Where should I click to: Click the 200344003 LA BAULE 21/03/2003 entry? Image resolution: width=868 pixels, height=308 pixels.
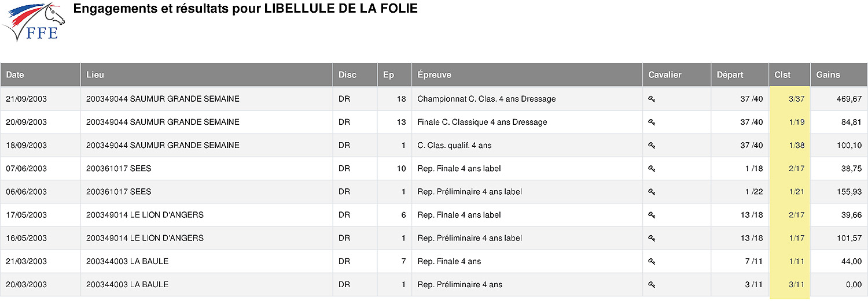point(127,261)
